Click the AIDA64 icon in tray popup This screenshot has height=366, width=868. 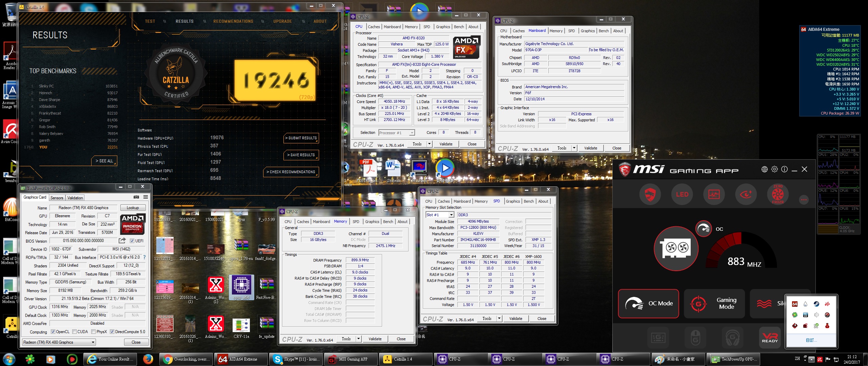tap(795, 304)
